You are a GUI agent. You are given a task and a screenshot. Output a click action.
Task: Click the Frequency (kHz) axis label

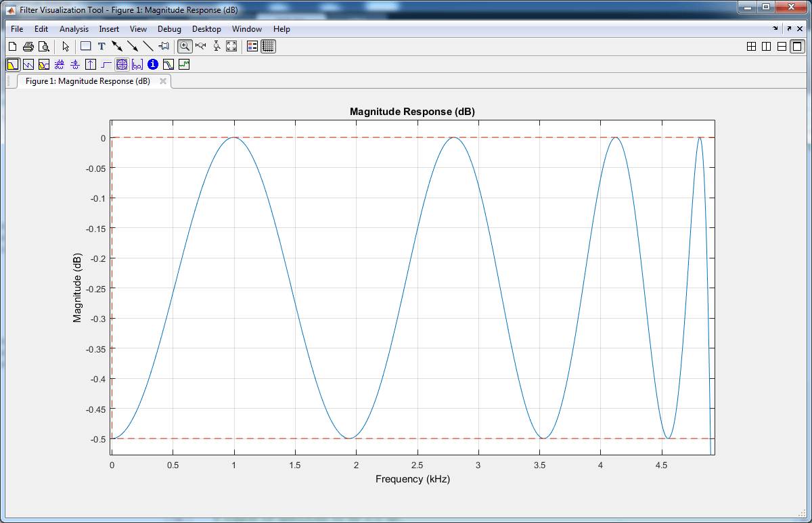pyautogui.click(x=413, y=479)
